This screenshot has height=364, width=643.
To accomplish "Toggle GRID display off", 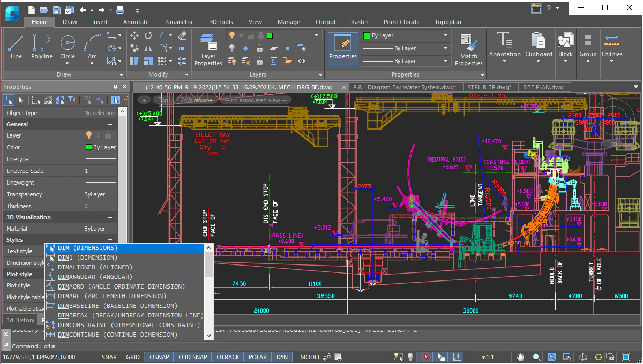I will point(132,357).
